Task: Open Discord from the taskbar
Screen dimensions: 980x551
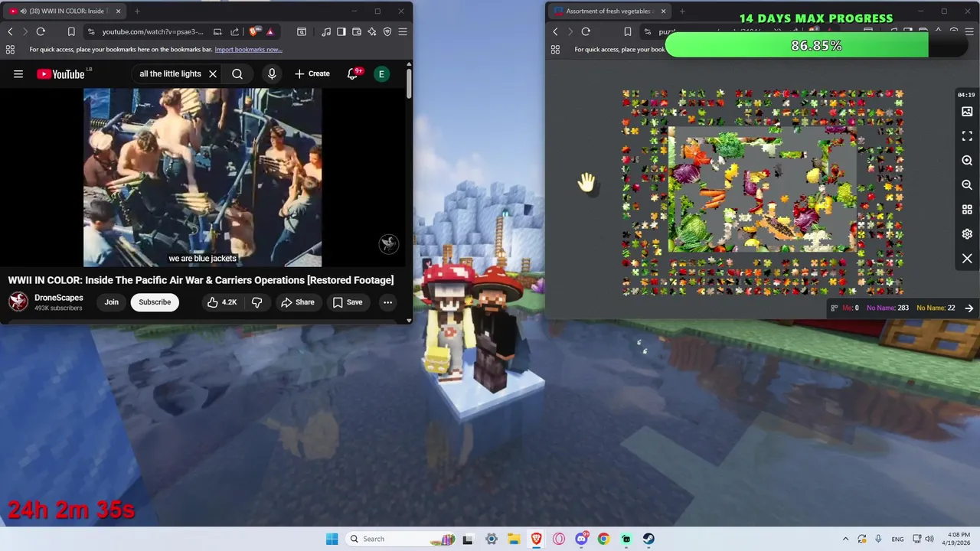Action: click(581, 539)
